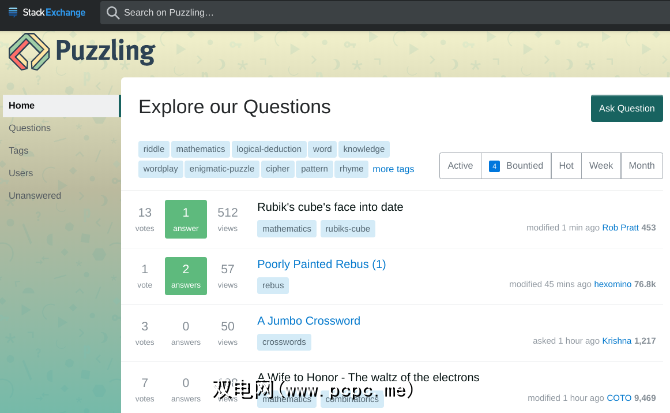Click the StackExchange logo icon
Screen dimensions: 670x413
click(13, 12)
